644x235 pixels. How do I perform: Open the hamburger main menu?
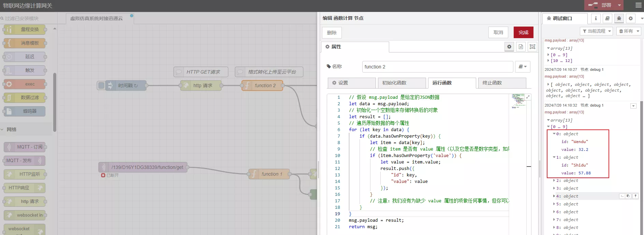tap(638, 5)
